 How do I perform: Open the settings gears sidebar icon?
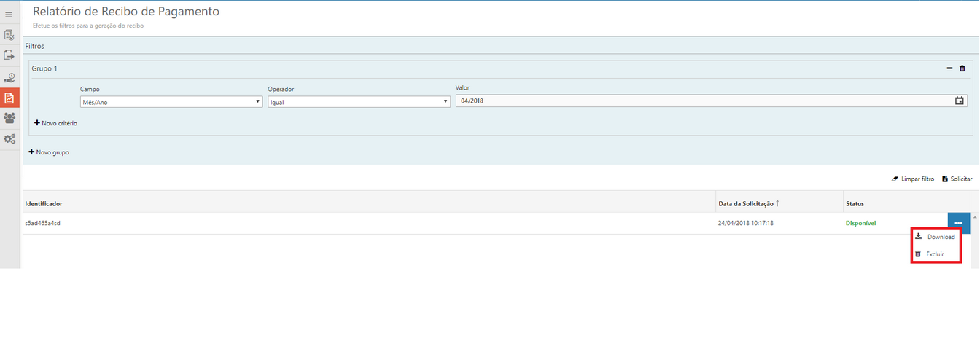click(x=9, y=139)
